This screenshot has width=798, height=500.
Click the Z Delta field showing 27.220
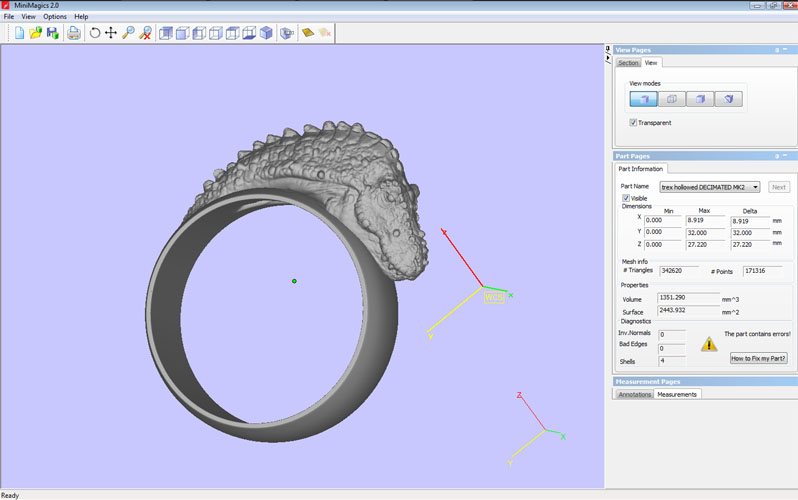750,244
